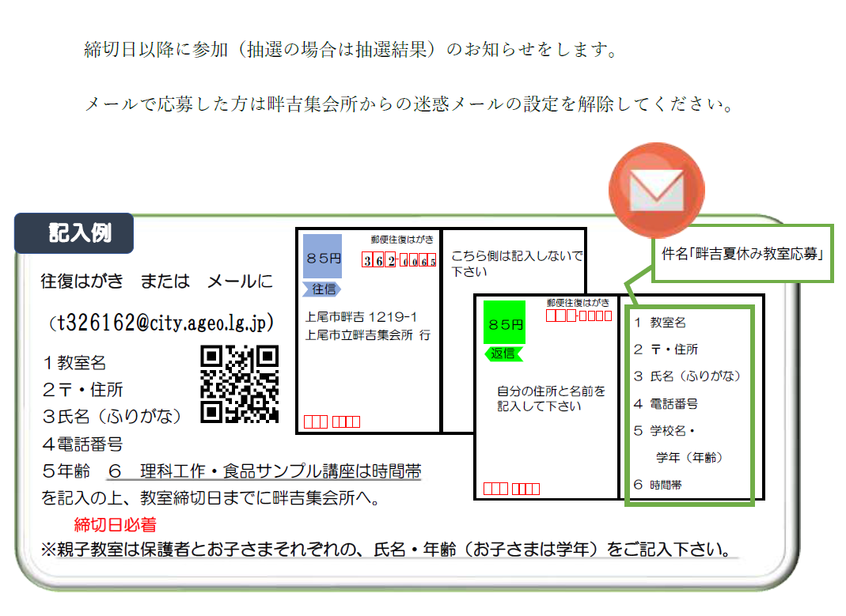Image resolution: width=846 pixels, height=616 pixels.
Task: Click green box item 5 学校名・
Action: [x=664, y=431]
